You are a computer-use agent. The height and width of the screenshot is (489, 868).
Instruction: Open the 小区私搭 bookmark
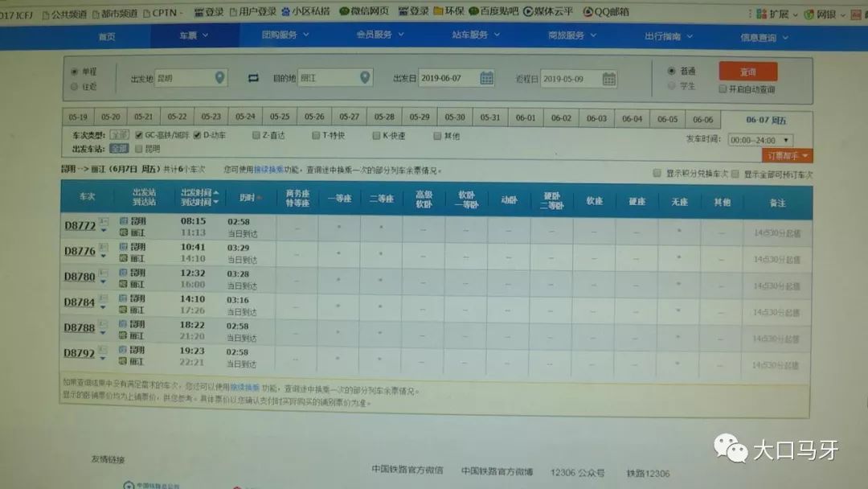click(305, 11)
